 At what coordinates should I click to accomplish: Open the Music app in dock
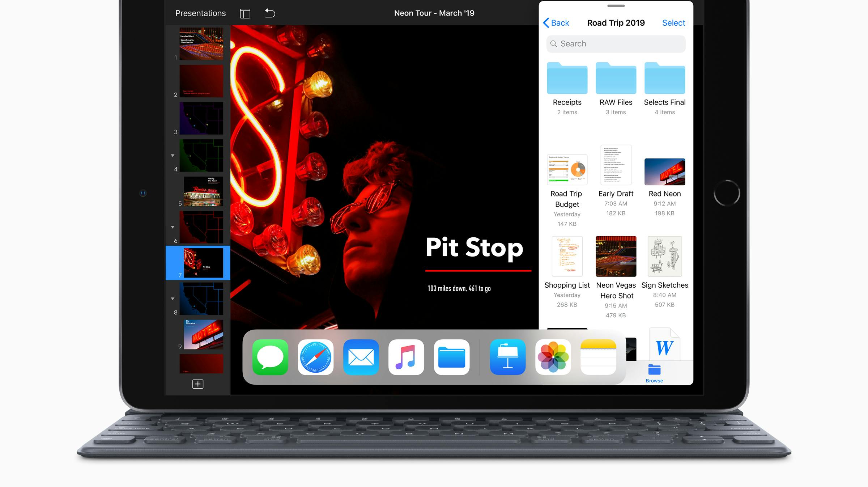[x=406, y=357]
